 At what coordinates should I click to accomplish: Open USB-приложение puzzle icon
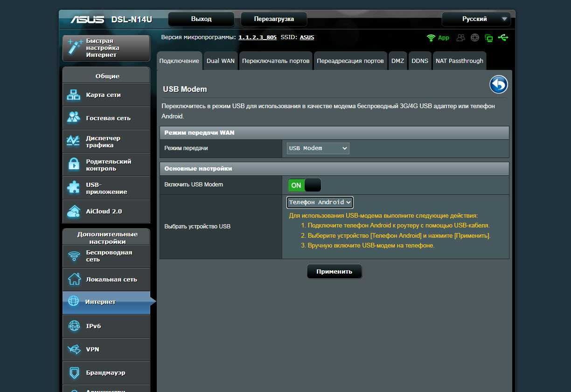(x=74, y=188)
